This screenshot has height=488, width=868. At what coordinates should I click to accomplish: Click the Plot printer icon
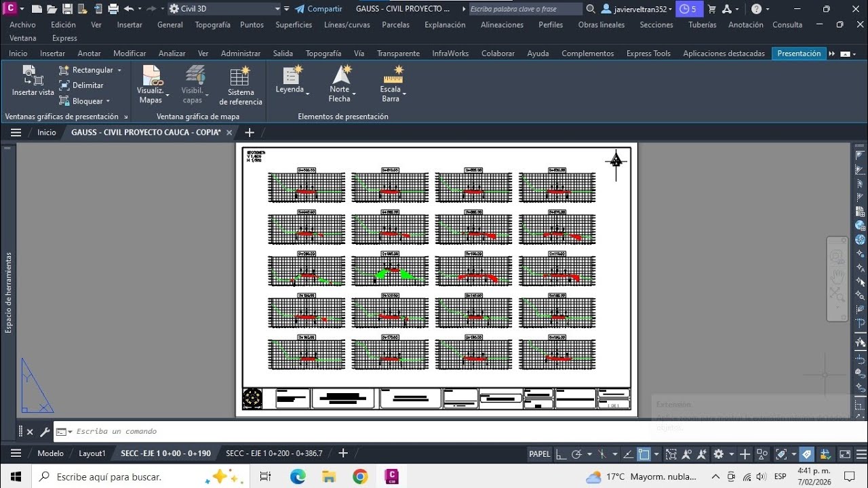tap(113, 9)
